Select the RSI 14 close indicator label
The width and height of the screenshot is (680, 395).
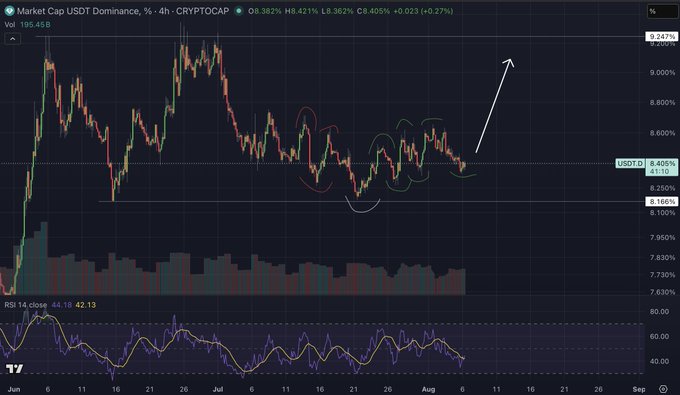click(x=26, y=305)
